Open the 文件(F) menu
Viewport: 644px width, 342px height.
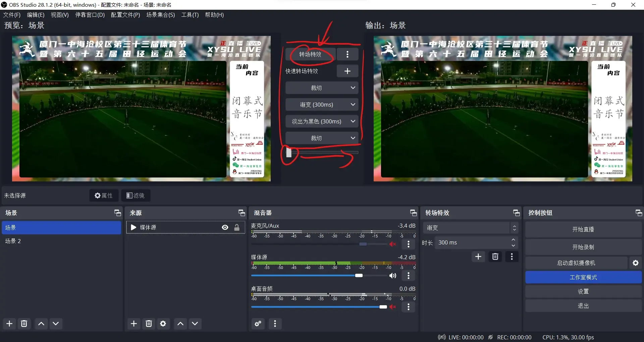[12, 15]
